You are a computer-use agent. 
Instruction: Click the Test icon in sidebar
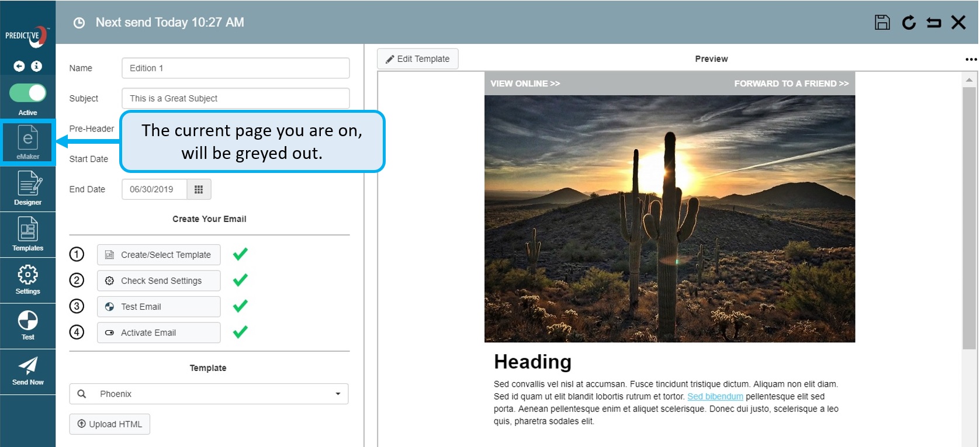point(27,324)
